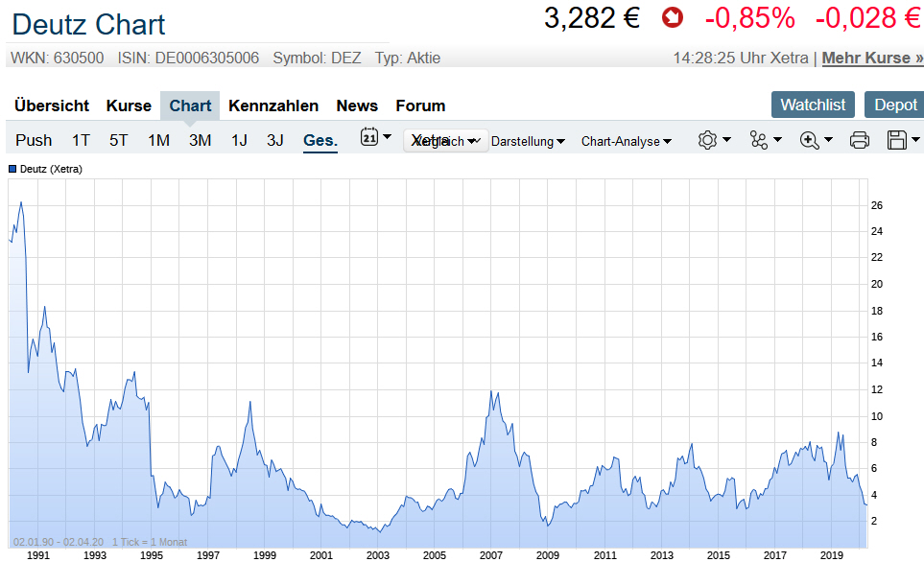Image resolution: width=924 pixels, height=562 pixels.
Task: Go to the Forum tab
Action: 420,105
